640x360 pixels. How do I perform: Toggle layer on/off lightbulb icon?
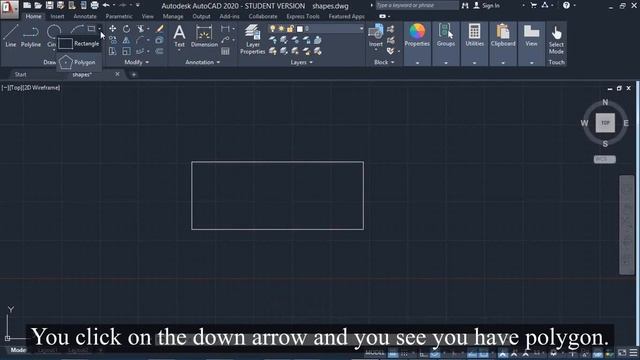pyautogui.click(x=272, y=29)
